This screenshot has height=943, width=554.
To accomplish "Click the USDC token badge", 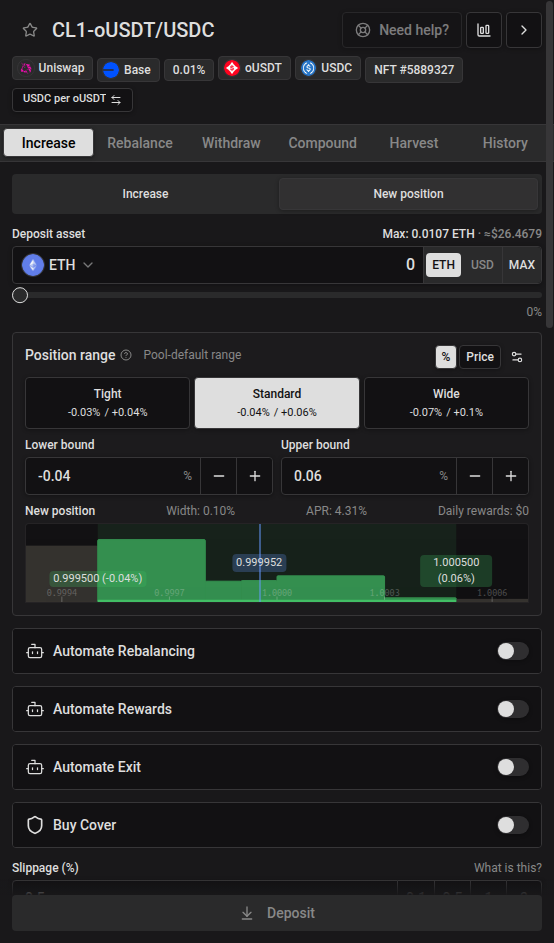I will pyautogui.click(x=328, y=68).
